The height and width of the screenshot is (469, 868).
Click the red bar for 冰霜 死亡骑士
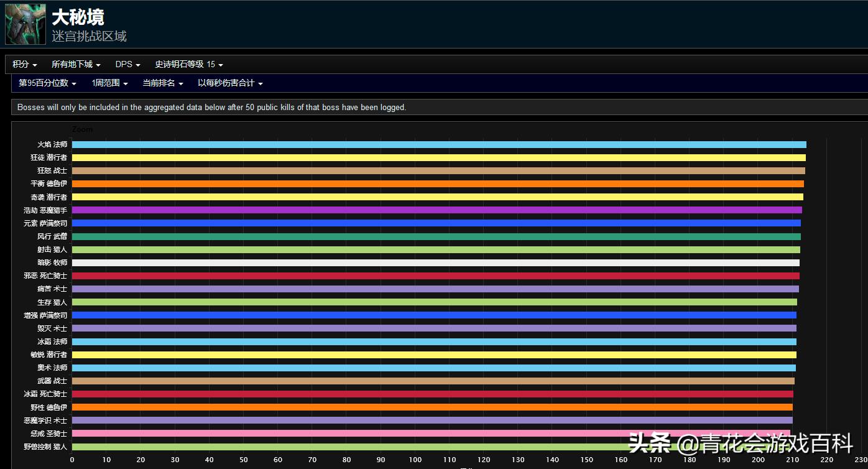tap(433, 394)
